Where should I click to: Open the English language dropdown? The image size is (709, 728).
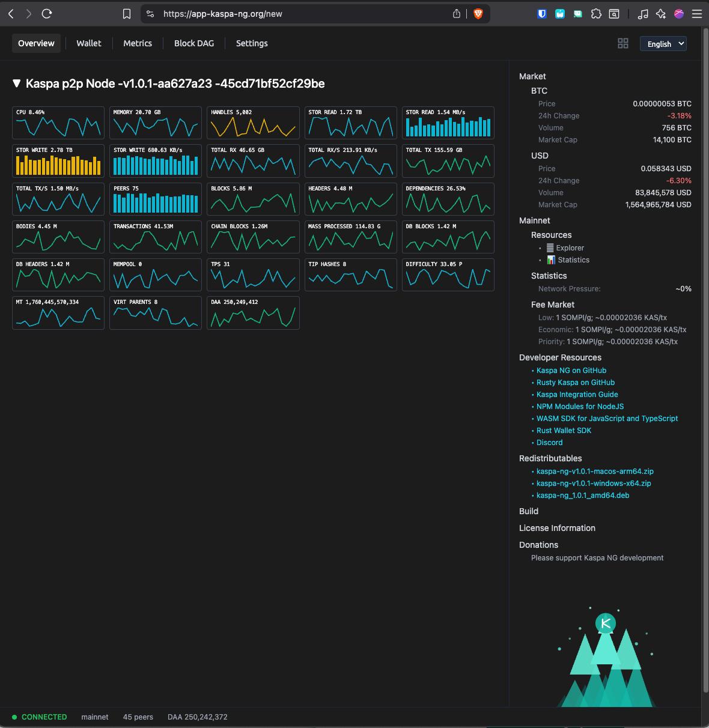tap(663, 43)
